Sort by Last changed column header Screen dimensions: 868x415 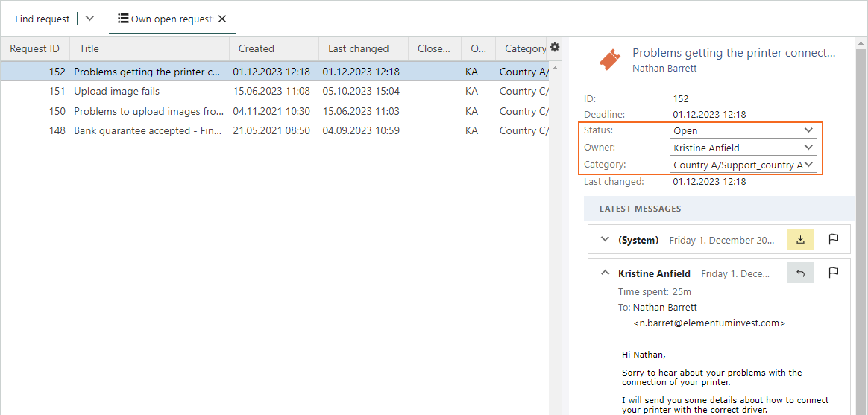click(363, 48)
